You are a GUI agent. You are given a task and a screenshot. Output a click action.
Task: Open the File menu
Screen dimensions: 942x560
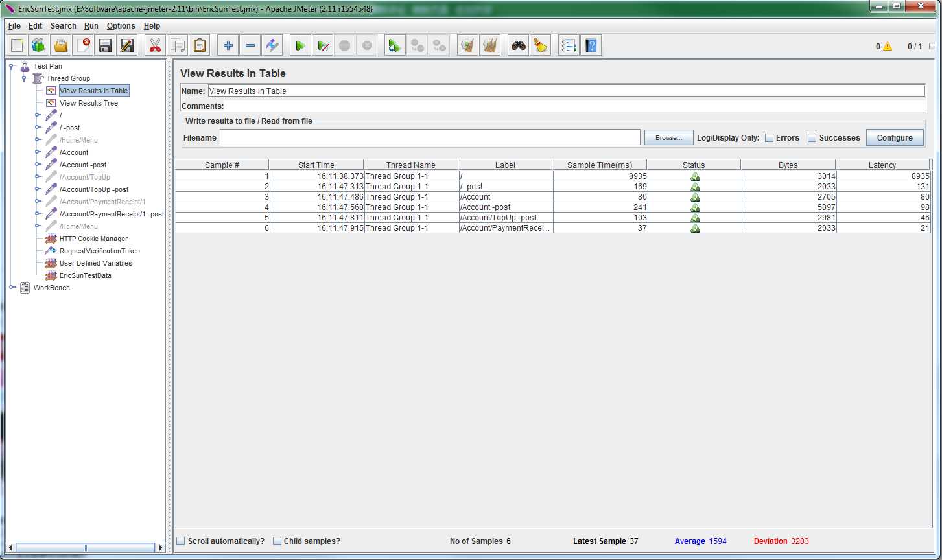(14, 26)
